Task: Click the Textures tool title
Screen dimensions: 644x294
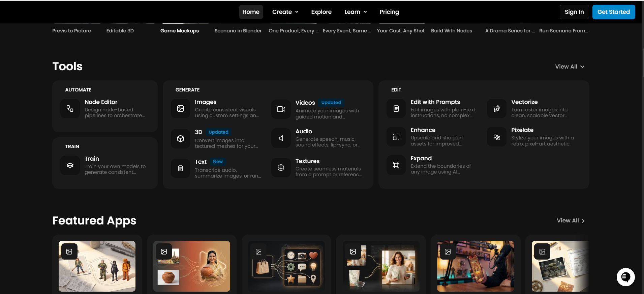Action: coord(307,161)
